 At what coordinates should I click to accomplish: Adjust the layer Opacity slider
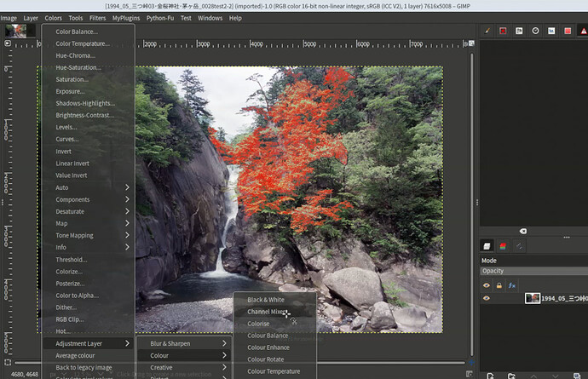coord(534,271)
